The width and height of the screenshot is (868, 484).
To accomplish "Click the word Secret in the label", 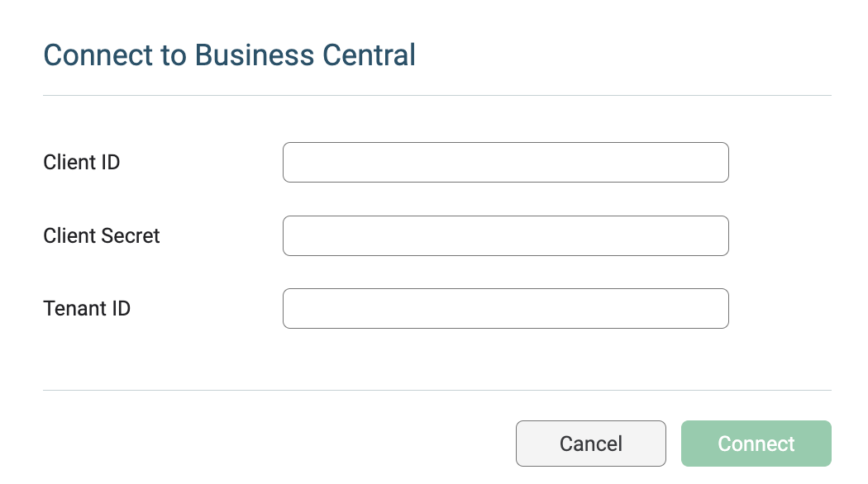I will click(x=130, y=235).
